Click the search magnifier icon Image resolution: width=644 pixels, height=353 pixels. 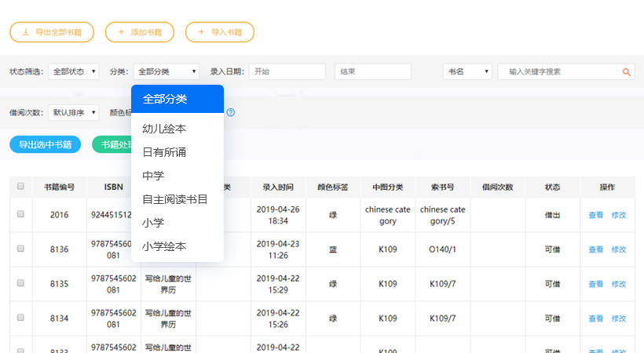click(x=627, y=72)
